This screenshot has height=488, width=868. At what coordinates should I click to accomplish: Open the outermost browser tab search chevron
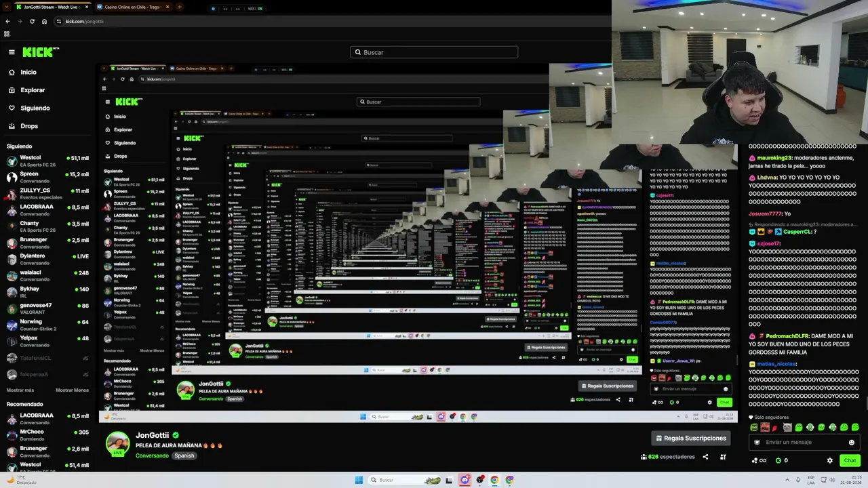[x=7, y=7]
